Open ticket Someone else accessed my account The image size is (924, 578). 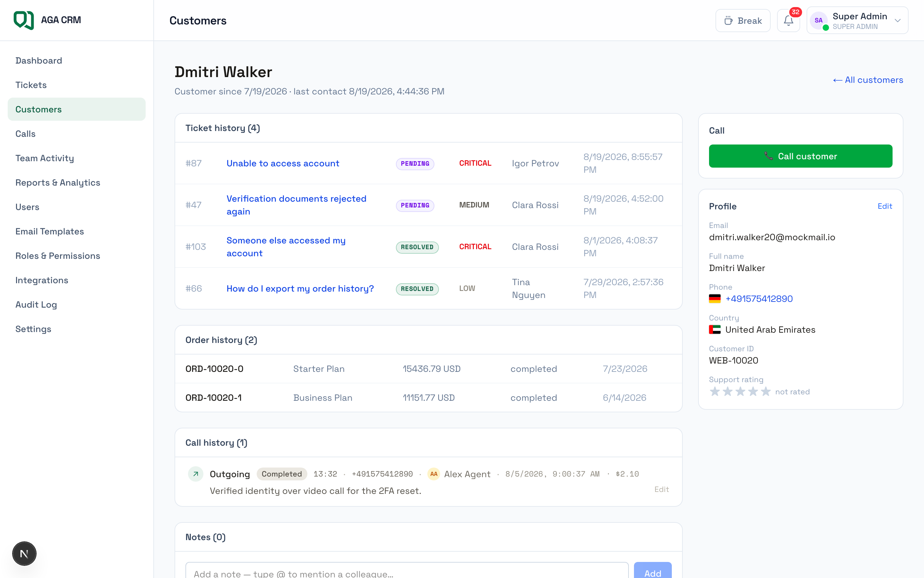[286, 247]
